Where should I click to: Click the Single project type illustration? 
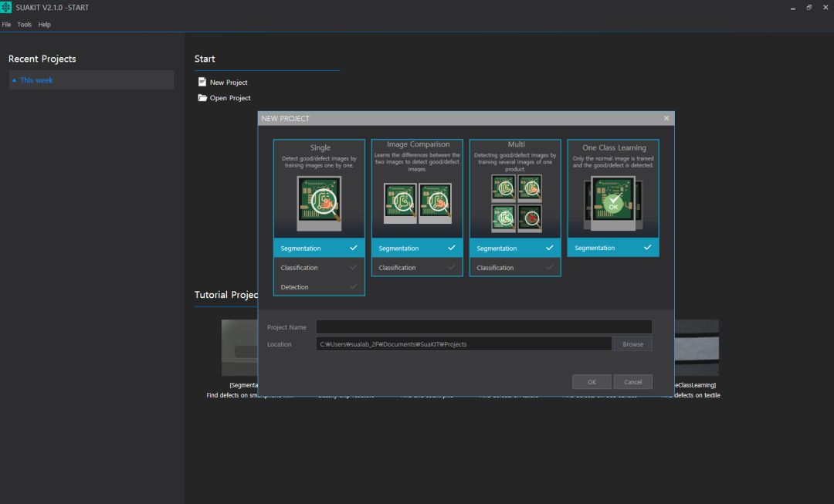tap(319, 204)
